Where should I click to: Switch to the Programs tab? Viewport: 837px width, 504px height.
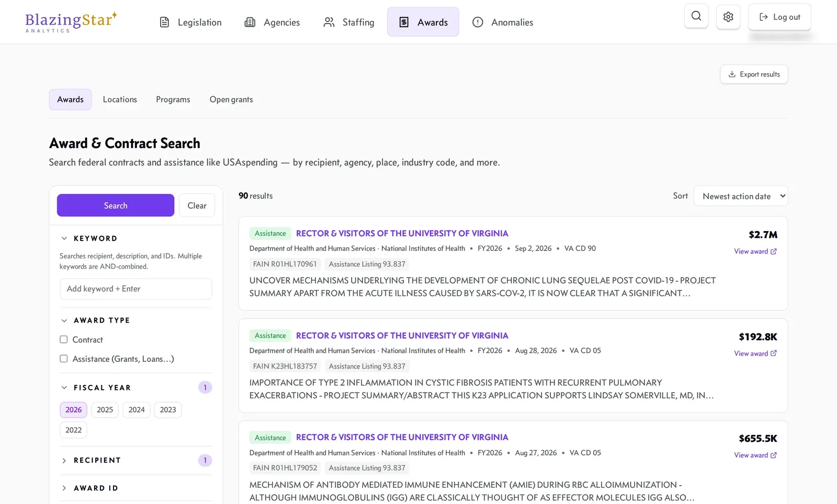tap(173, 99)
